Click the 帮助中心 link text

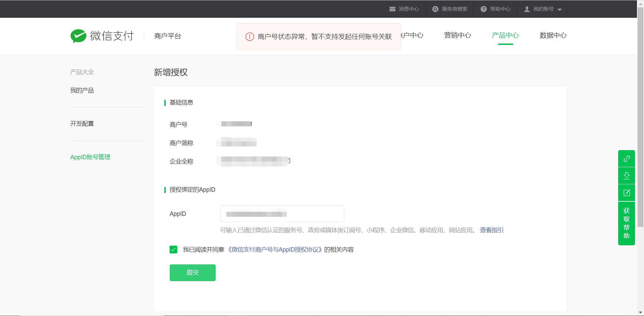tap(500, 9)
